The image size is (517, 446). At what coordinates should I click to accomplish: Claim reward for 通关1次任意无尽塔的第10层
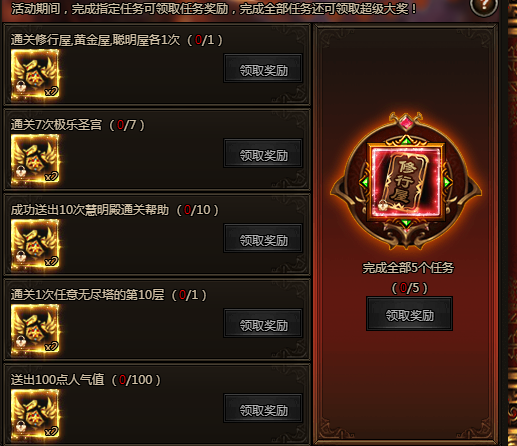[263, 323]
